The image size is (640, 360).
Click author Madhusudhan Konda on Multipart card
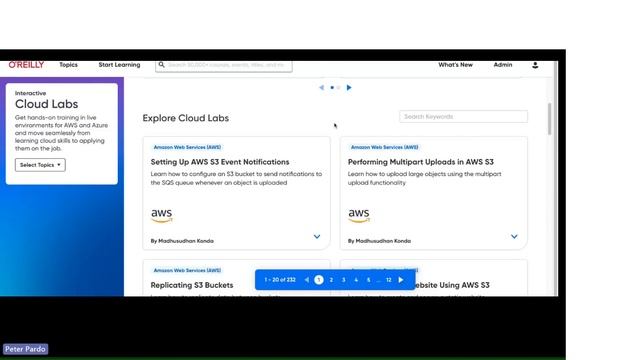click(x=383, y=241)
